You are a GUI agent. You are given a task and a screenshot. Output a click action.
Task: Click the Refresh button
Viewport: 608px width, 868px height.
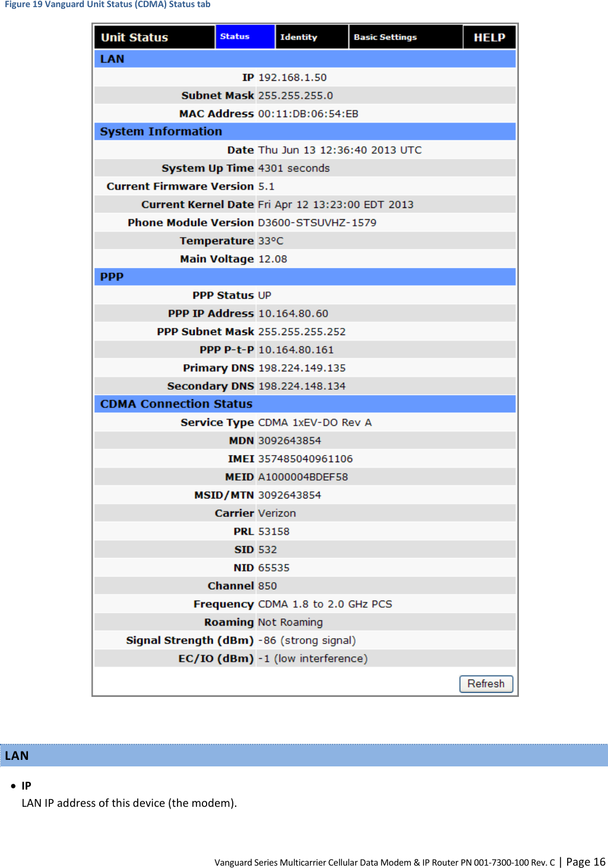pos(486,684)
